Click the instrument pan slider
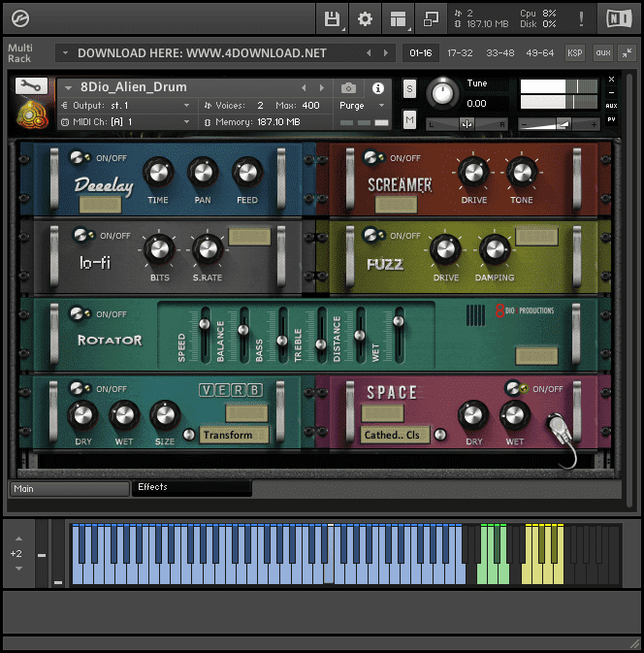Viewport: 644px width, 653px height. pyautogui.click(x=467, y=123)
